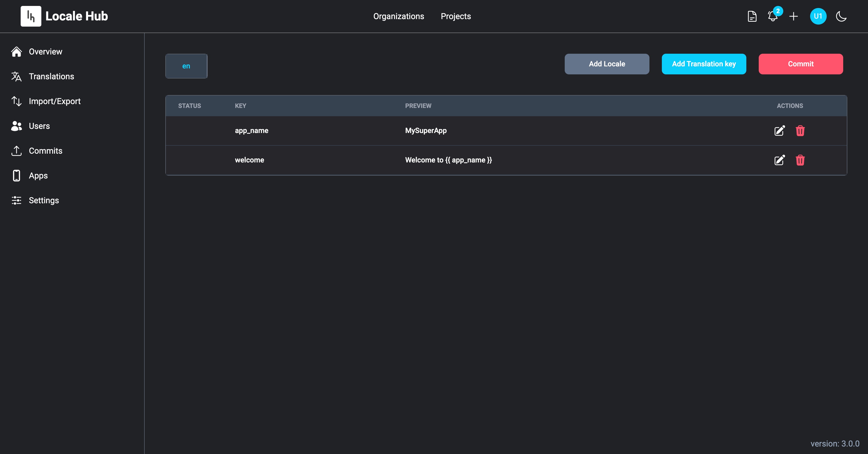
Task: Click the Apps phone icon in sidebar
Action: [x=16, y=175]
